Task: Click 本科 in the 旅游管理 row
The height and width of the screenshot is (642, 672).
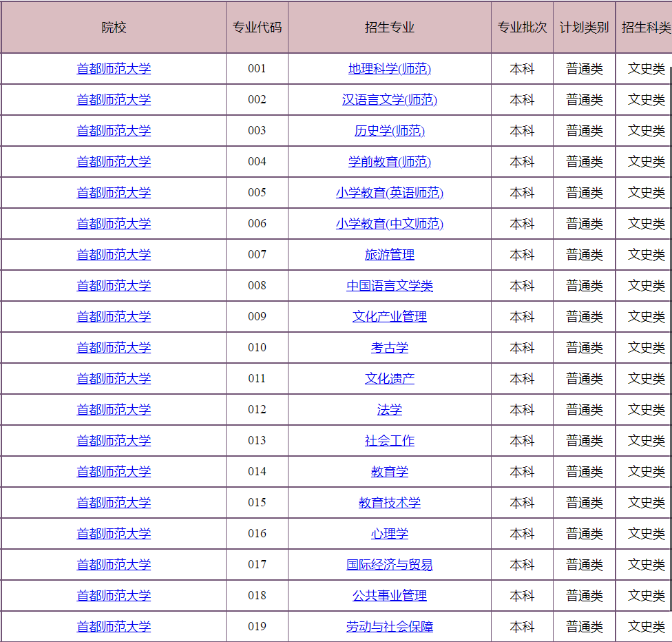Action: tap(522, 254)
